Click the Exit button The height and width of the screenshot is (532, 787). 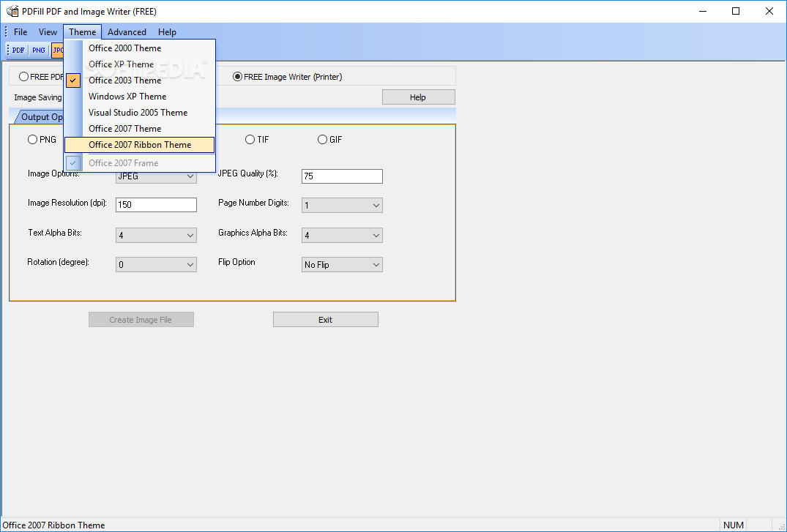coord(325,320)
